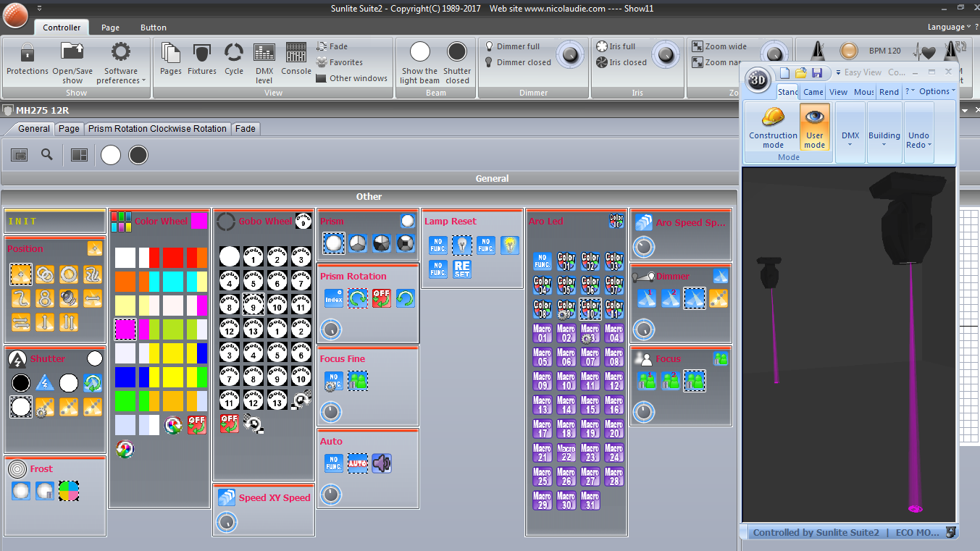
Task: Switch to User mode in 3D window
Action: (815, 127)
